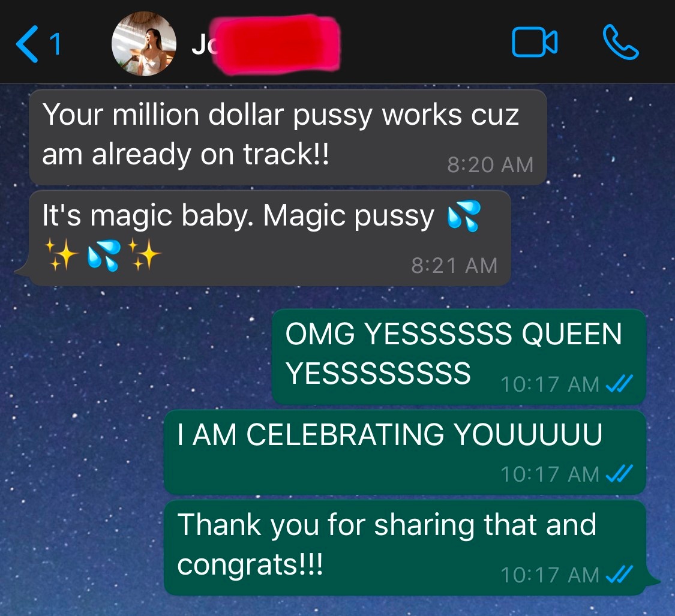Screen dimensions: 675x616
Task: Tap the 8:21 AM timestamp
Action: [454, 265]
